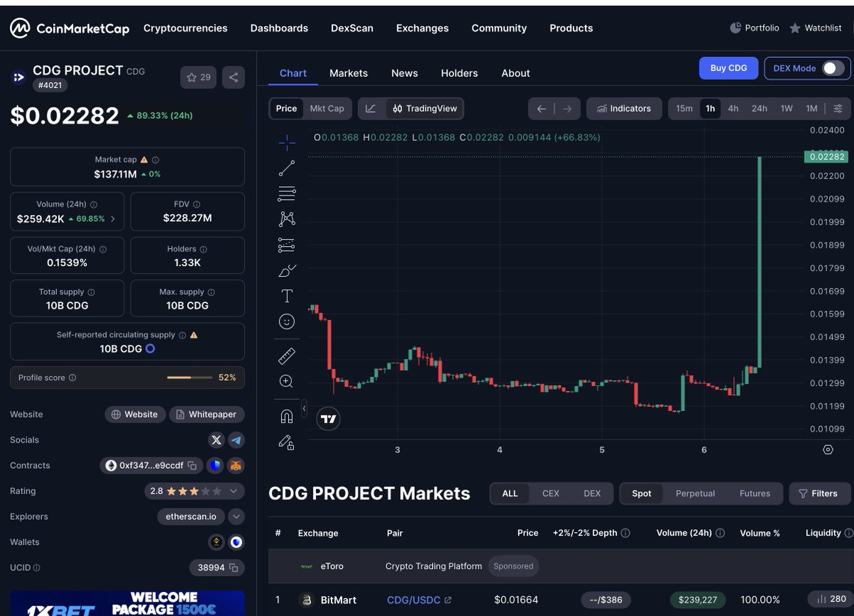854x616 pixels.
Task: Select the crosshair cursor tool
Action: click(x=287, y=143)
